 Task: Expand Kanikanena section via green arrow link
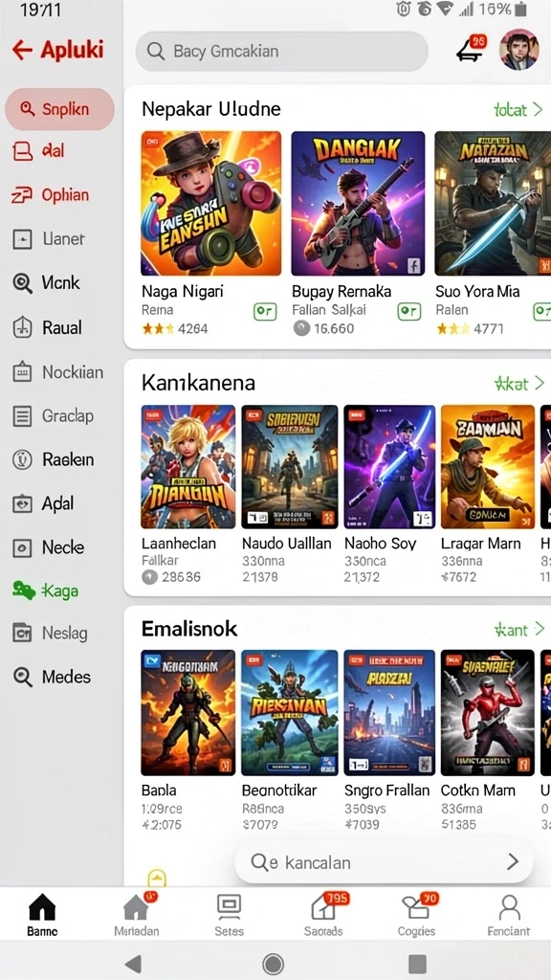coord(518,383)
